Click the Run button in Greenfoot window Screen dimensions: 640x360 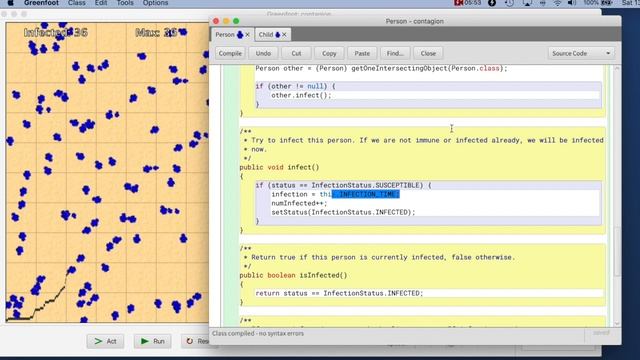pyautogui.click(x=153, y=341)
